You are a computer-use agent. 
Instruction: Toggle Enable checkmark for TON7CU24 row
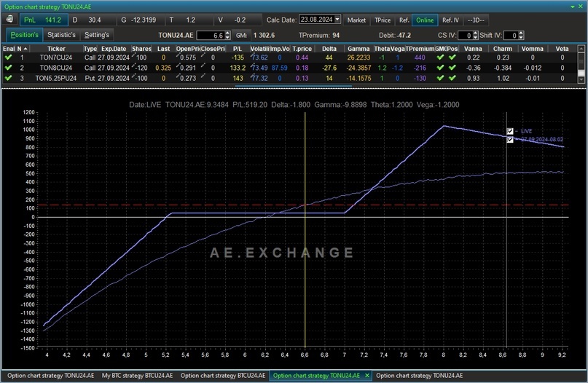pos(8,58)
